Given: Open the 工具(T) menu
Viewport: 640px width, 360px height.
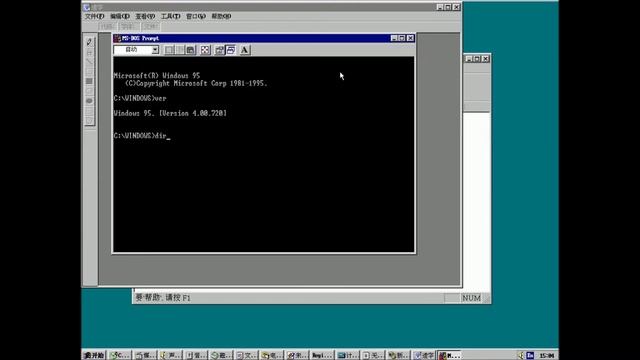Looking at the screenshot, I should coord(170,16).
